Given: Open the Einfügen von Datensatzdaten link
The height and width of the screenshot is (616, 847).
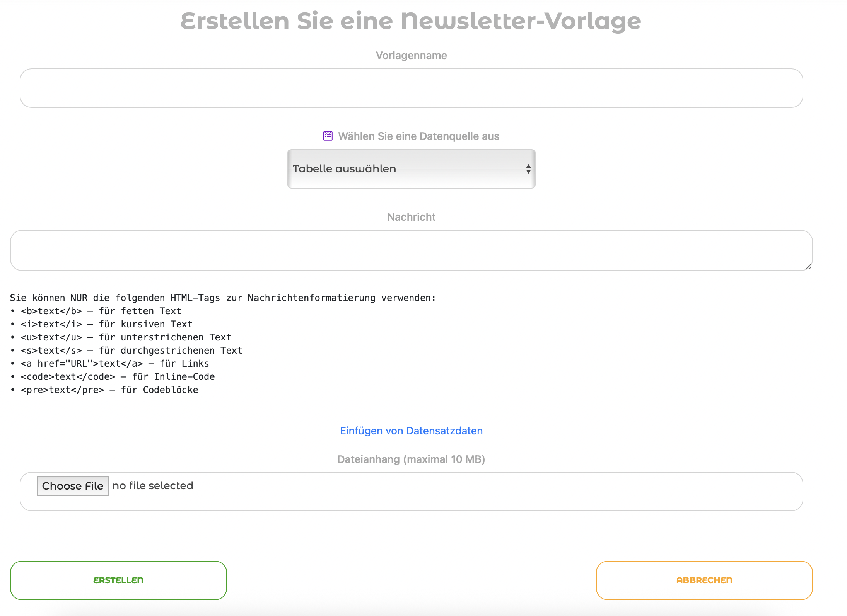Looking at the screenshot, I should (411, 431).
